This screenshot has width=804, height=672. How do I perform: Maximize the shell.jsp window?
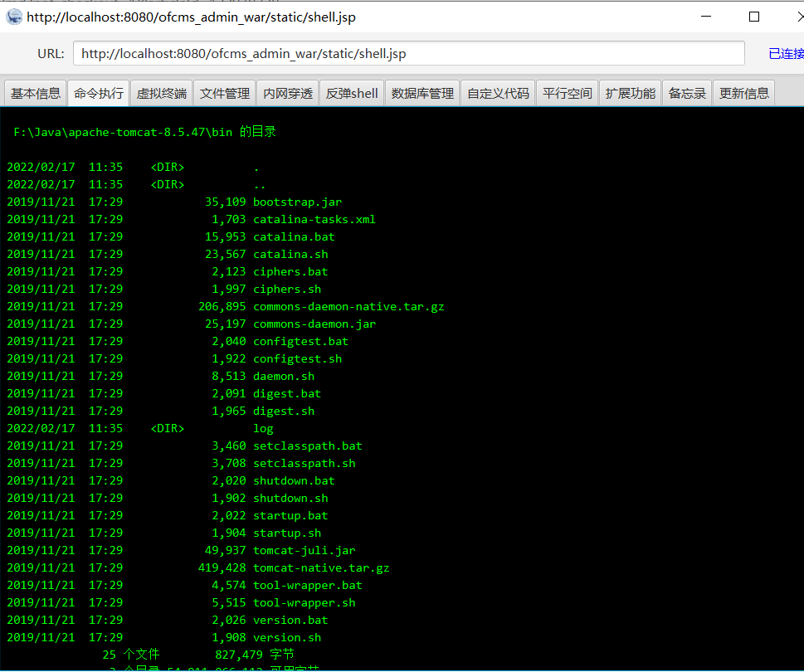[754, 17]
